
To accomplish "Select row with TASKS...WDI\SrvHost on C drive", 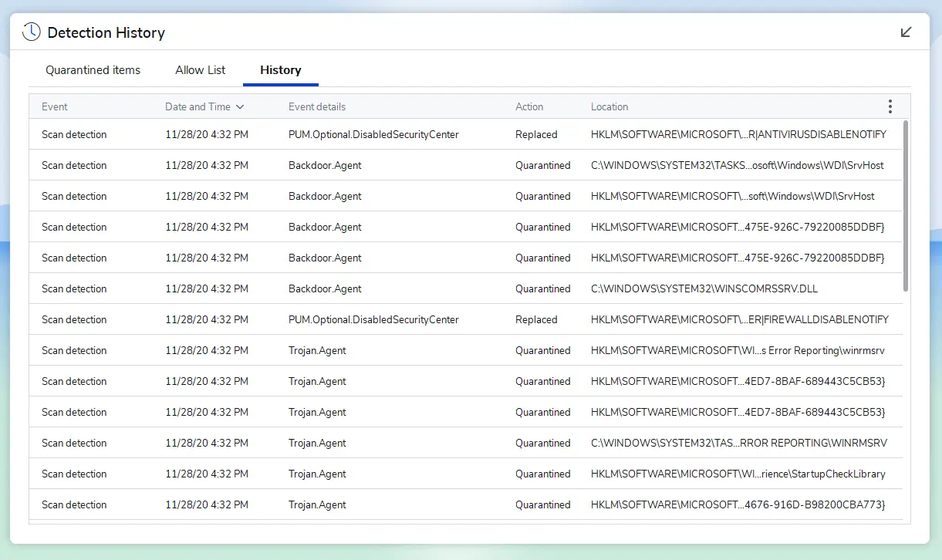I will click(465, 165).
